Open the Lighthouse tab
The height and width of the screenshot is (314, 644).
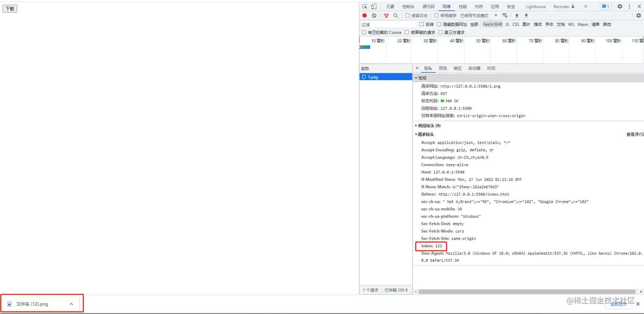[x=536, y=6]
